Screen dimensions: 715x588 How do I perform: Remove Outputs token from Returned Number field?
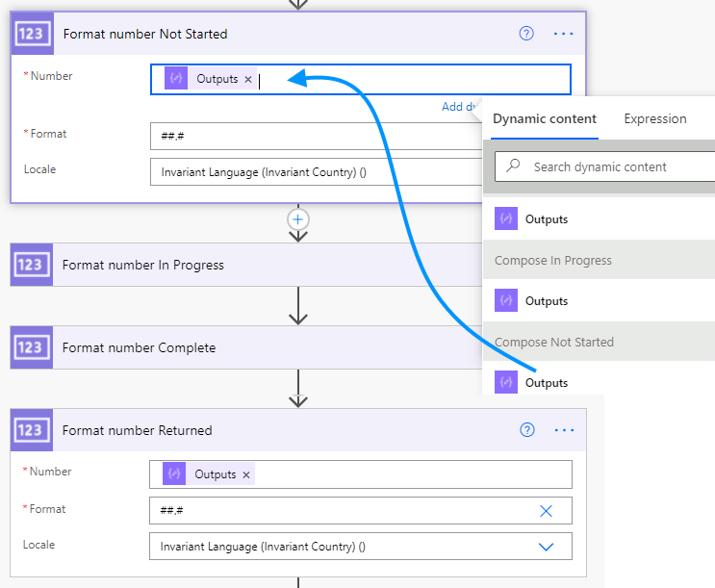pyautogui.click(x=246, y=474)
